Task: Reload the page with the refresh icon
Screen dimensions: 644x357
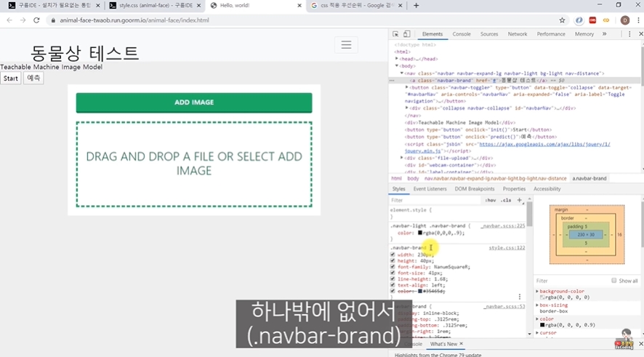Action: click(36, 20)
